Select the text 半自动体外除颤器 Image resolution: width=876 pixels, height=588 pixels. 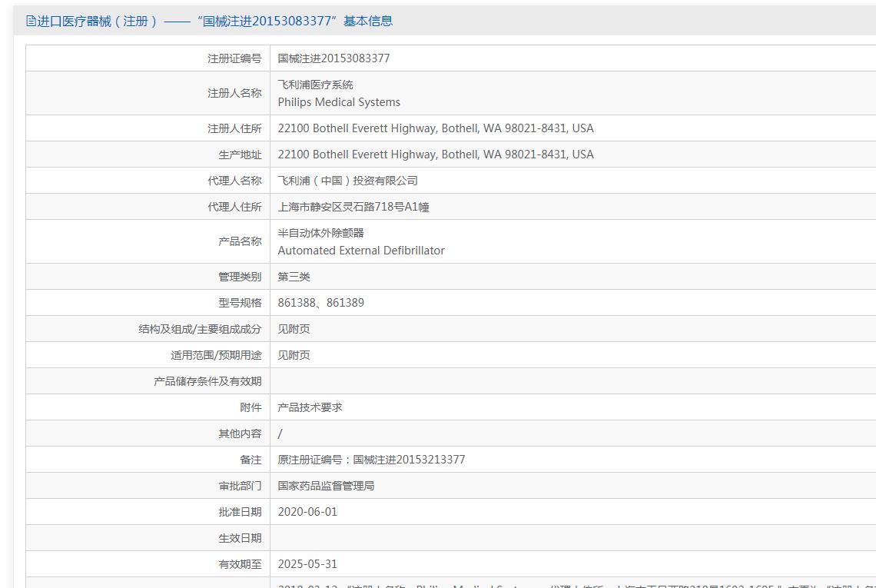pos(320,233)
